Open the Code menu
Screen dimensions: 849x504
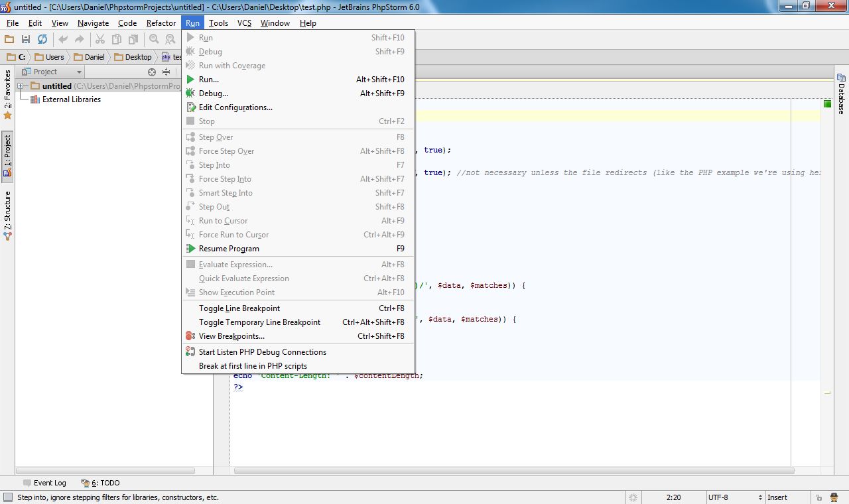tap(127, 23)
